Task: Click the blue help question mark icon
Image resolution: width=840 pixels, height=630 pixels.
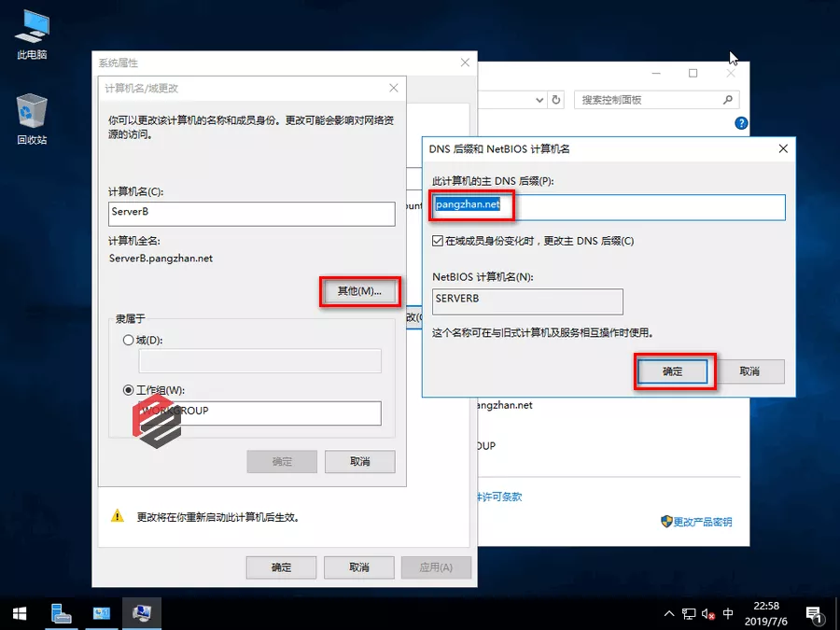Action: coord(741,123)
